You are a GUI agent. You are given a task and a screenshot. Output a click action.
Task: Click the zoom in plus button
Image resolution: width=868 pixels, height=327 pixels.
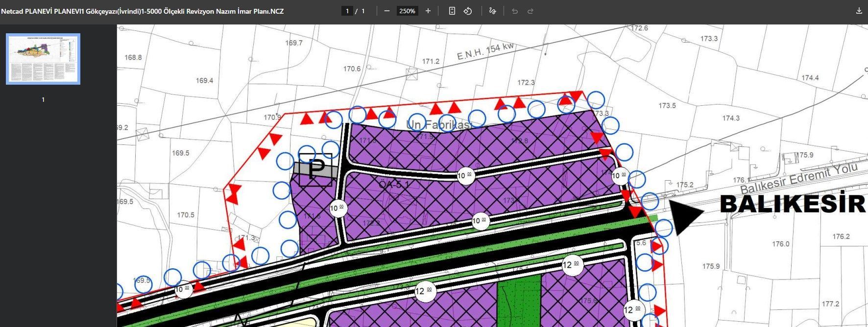click(428, 11)
